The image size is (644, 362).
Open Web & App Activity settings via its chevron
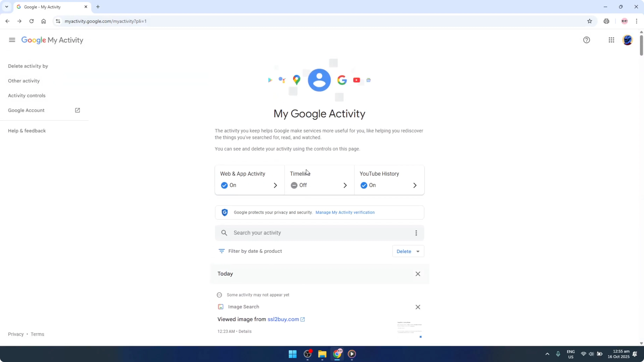tap(275, 185)
